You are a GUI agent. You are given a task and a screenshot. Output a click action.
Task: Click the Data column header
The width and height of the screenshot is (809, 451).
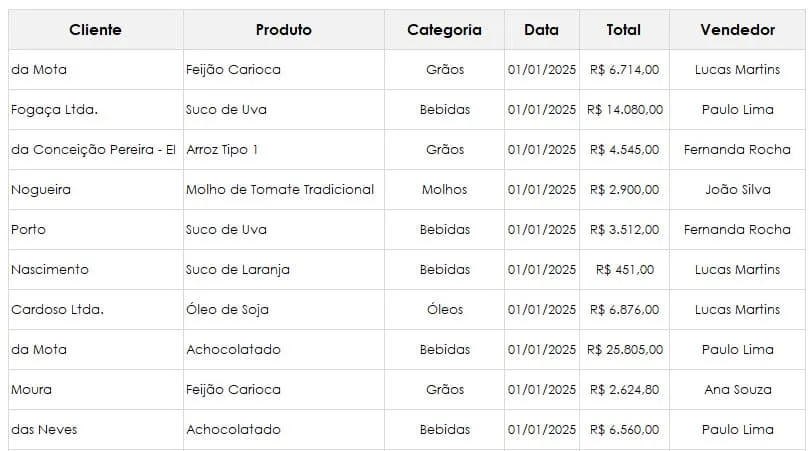pyautogui.click(x=542, y=30)
